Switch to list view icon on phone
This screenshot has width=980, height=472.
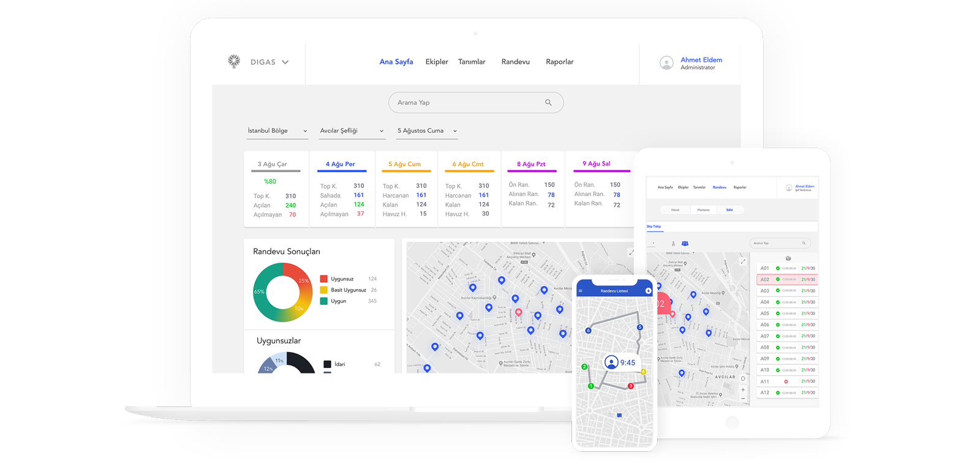point(611,415)
